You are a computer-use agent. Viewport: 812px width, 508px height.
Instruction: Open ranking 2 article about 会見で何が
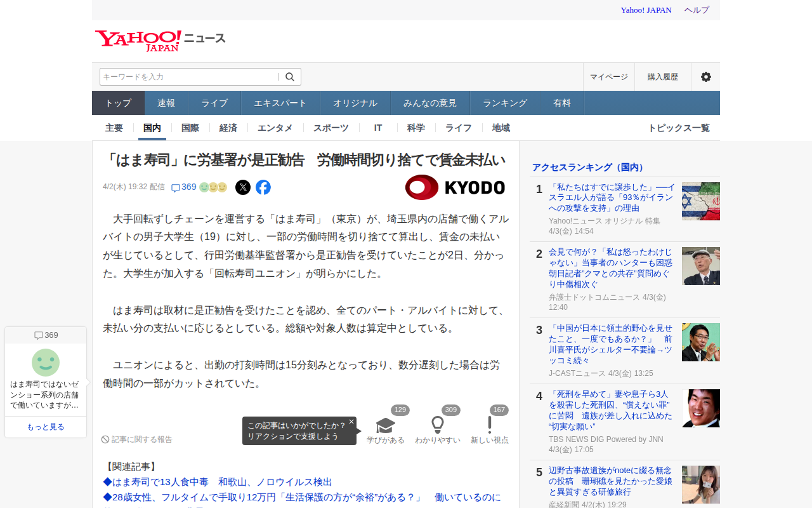point(612,268)
